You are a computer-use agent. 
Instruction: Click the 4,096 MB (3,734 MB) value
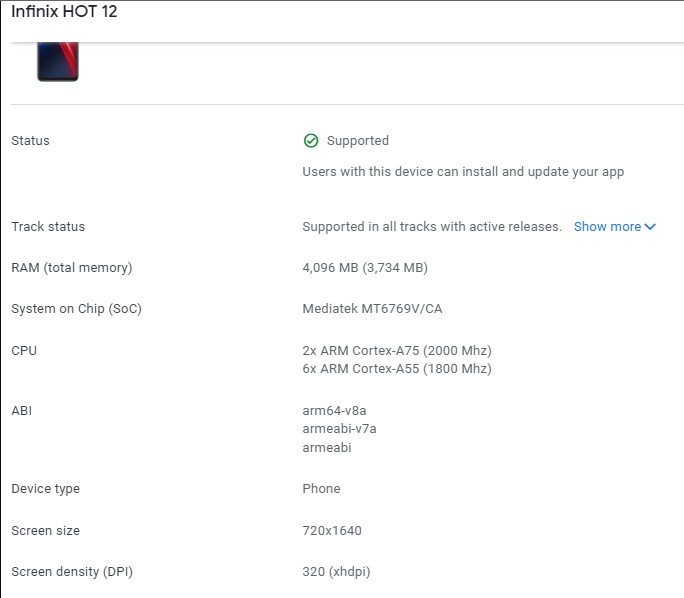pyautogui.click(x=365, y=268)
